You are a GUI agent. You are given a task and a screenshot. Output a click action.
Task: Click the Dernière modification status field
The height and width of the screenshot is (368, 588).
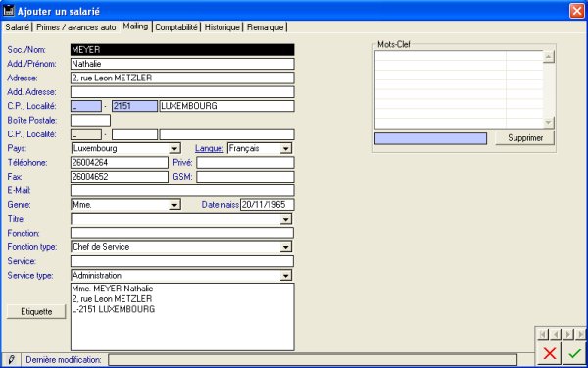[313, 360]
